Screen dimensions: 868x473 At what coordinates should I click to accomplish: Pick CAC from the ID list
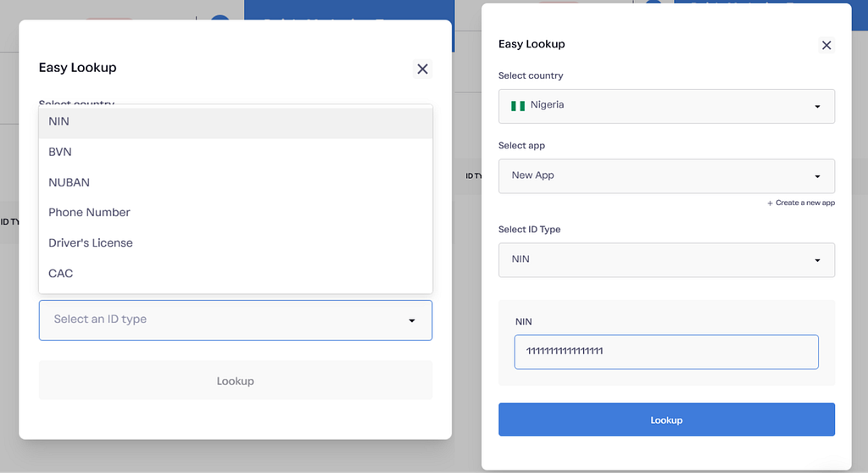click(236, 274)
